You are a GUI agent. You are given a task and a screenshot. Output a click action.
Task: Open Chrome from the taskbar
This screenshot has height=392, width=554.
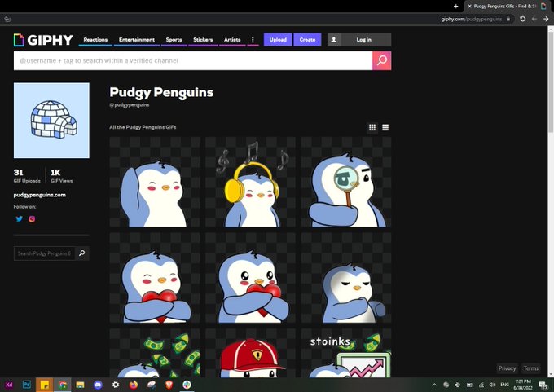[63, 385]
